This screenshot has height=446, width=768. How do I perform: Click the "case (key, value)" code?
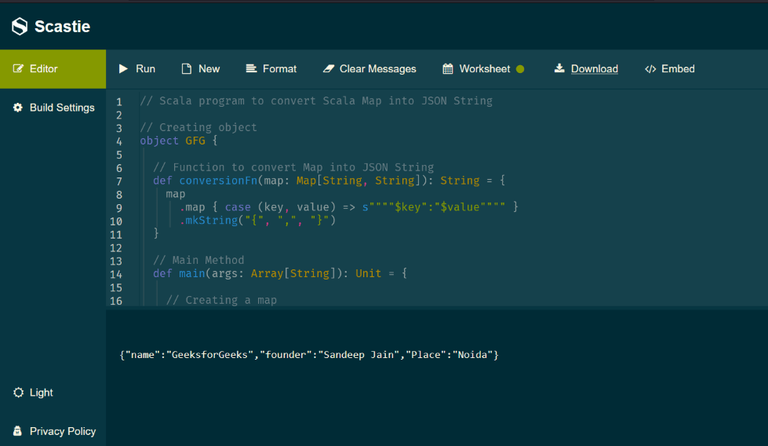(x=280, y=207)
